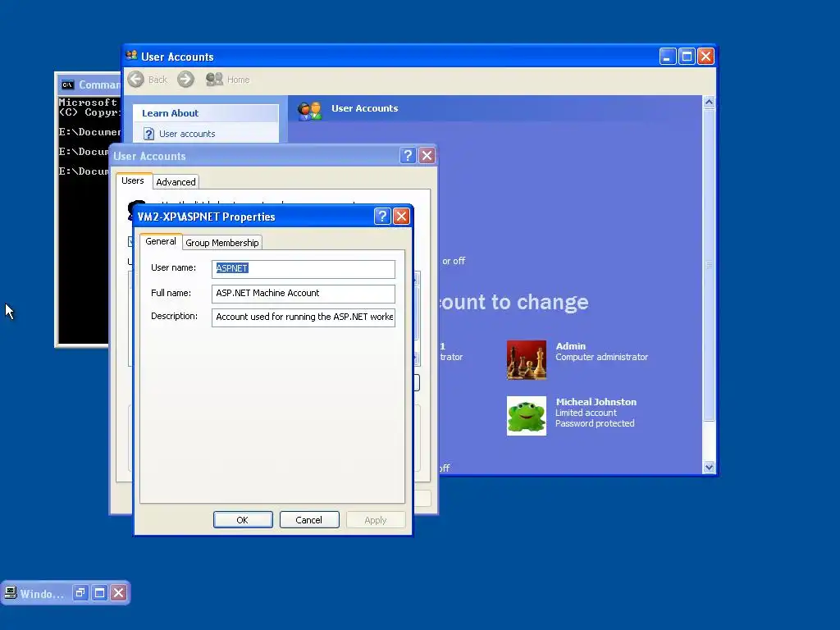The image size is (840, 630).
Task: Close the main User Accounts window
Action: pos(706,57)
